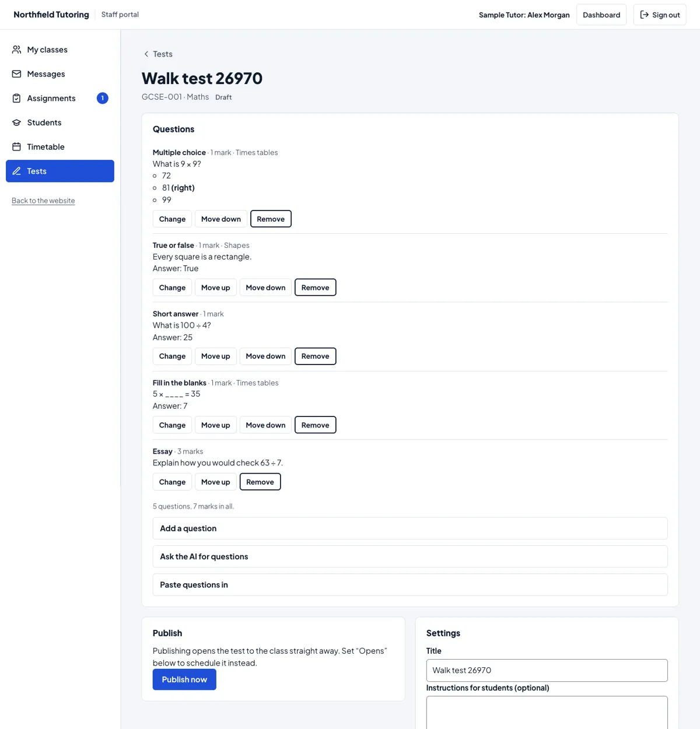
Task: Click the 'Explain how you would check' text
Action: click(x=218, y=463)
